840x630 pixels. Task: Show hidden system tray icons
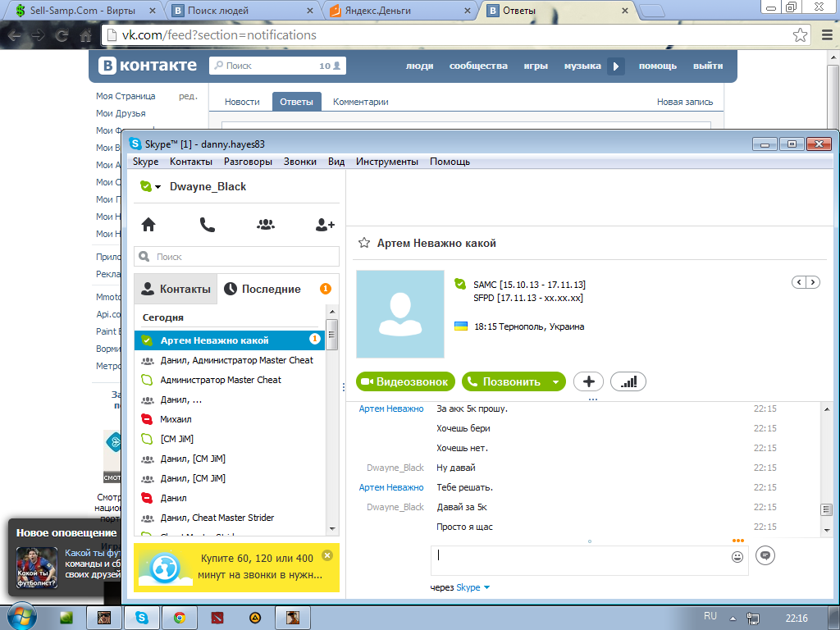coord(733,619)
